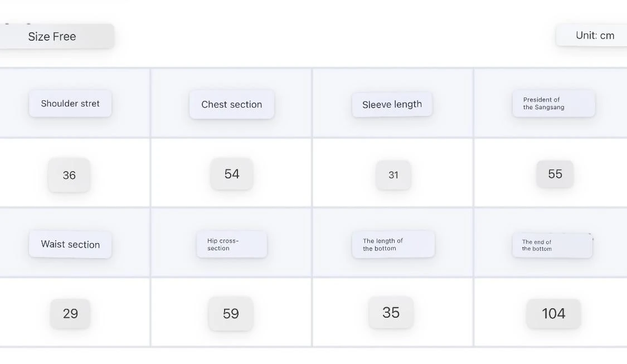Screen dimensions: 627x364
Task: Select the hip value 59
Action: coord(231,313)
